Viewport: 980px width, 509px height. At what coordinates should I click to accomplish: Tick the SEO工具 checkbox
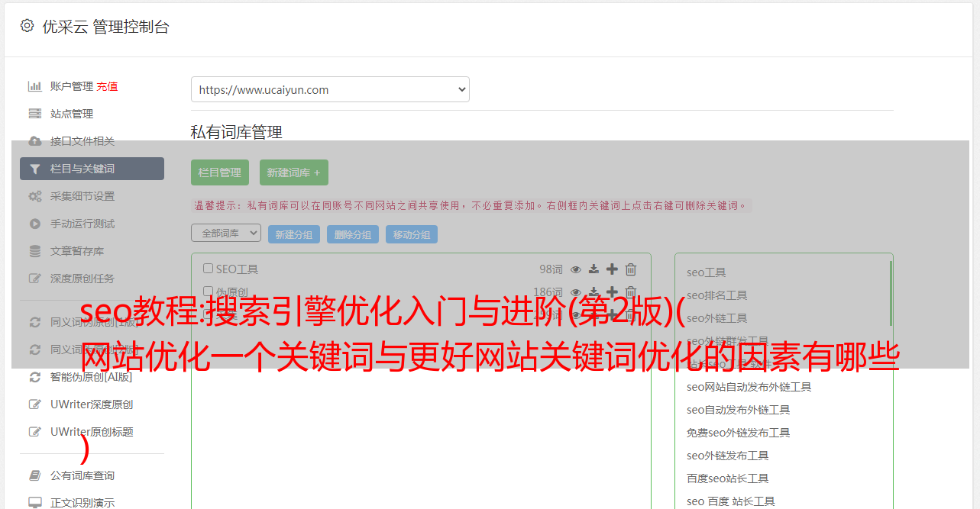tap(208, 269)
